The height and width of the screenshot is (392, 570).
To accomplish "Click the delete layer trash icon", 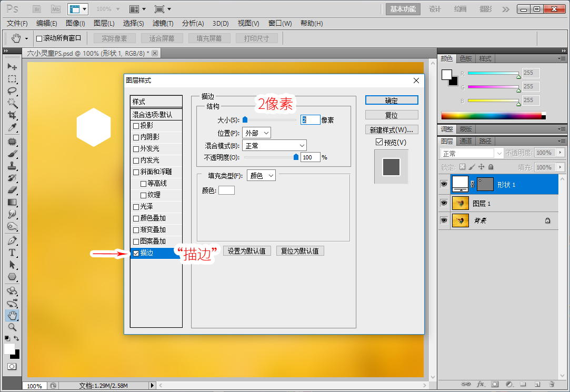I will pyautogui.click(x=552, y=384).
